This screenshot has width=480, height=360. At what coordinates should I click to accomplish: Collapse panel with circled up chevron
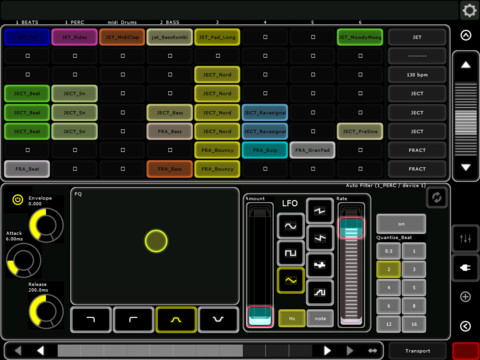[x=466, y=35]
